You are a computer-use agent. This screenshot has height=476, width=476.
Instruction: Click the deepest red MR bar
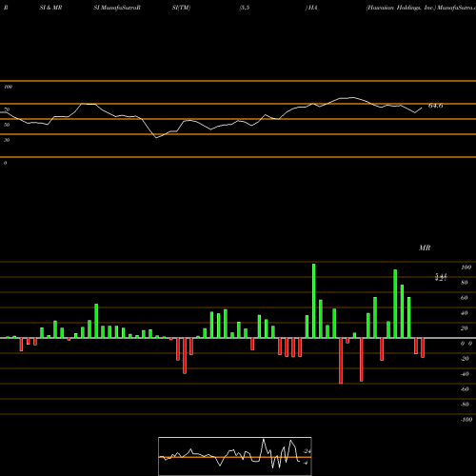tap(341, 361)
